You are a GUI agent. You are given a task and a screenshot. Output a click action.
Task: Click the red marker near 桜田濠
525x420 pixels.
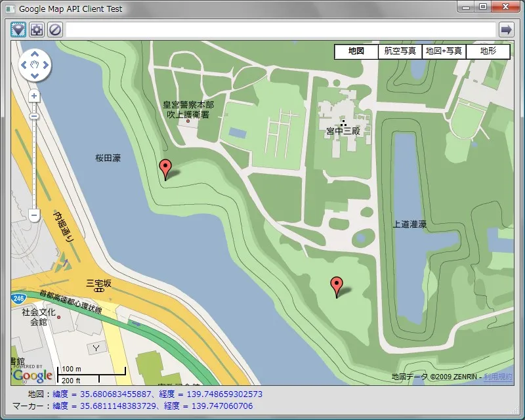pos(165,168)
